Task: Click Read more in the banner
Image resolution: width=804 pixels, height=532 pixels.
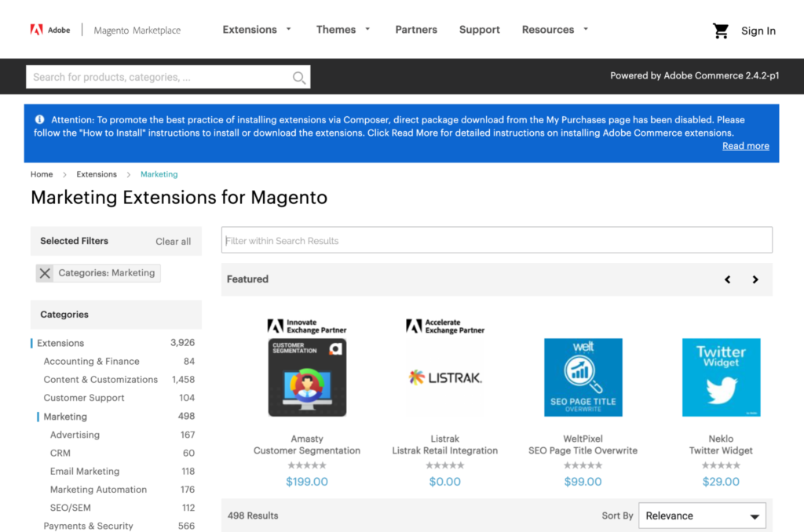Action: click(x=746, y=146)
